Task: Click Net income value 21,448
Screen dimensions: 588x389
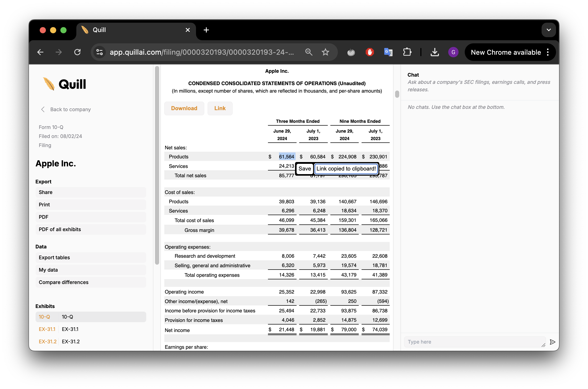Action: tap(287, 330)
